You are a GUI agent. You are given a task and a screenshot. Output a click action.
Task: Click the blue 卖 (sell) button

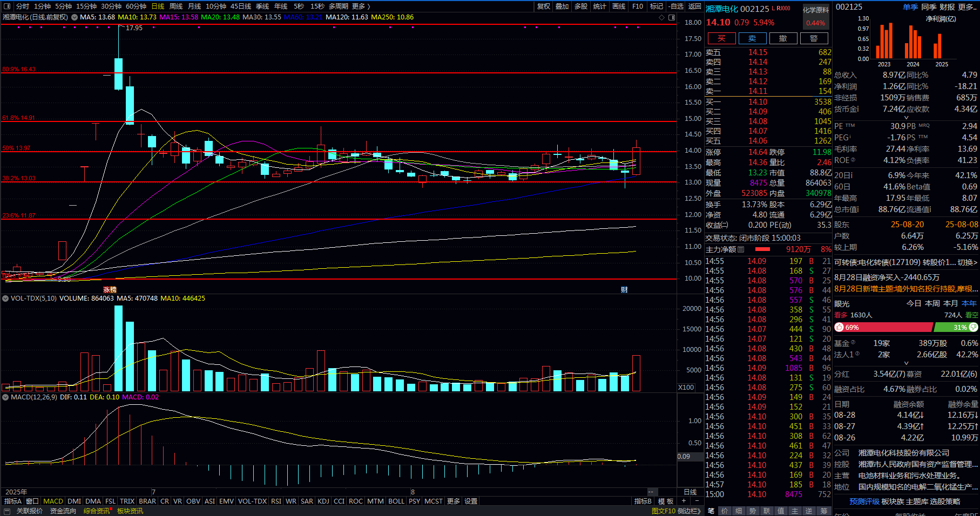coord(752,38)
